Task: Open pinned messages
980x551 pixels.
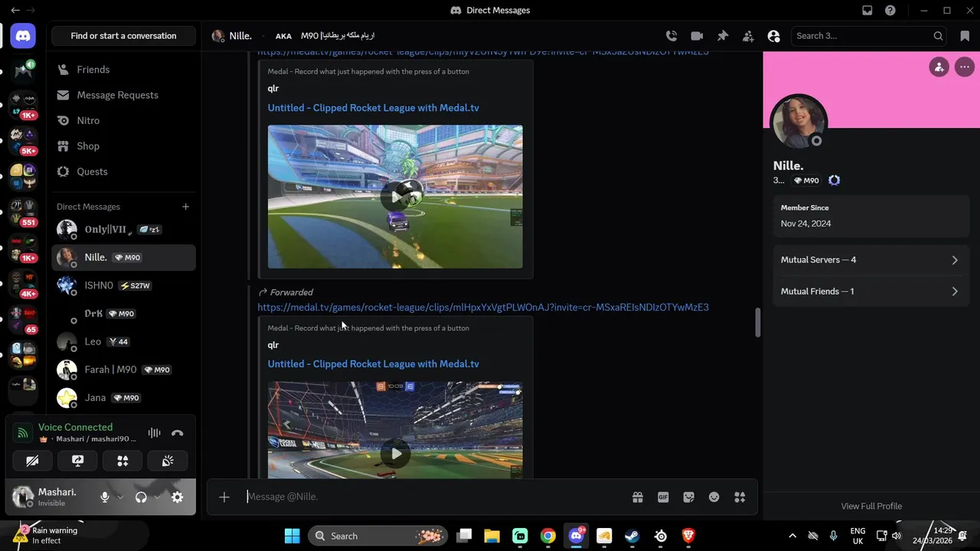Action: click(x=723, y=36)
